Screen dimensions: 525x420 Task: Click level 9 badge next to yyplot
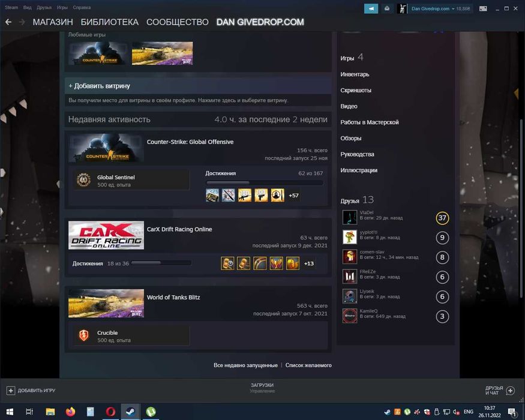pyautogui.click(x=442, y=238)
